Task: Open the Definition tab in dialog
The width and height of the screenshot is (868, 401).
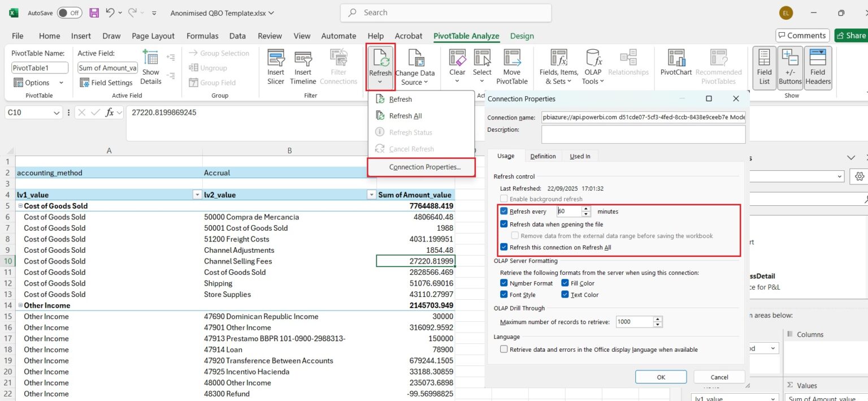Action: pyautogui.click(x=543, y=156)
